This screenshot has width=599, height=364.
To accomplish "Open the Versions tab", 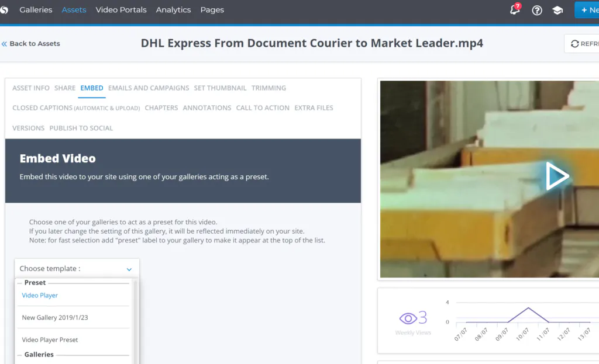I will point(28,128).
